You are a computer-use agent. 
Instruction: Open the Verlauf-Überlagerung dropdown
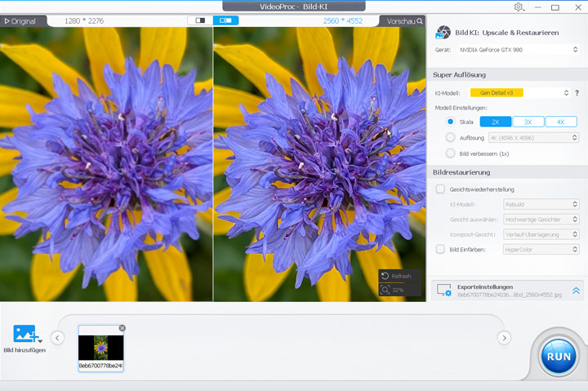[541, 234]
